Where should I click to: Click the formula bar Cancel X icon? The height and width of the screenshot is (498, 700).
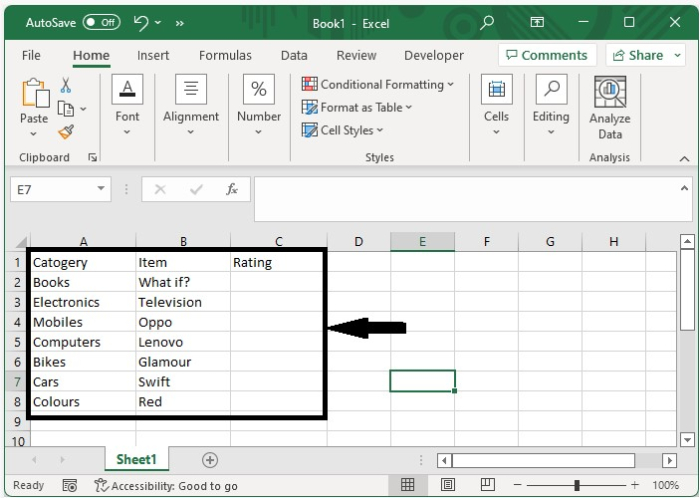pos(160,190)
